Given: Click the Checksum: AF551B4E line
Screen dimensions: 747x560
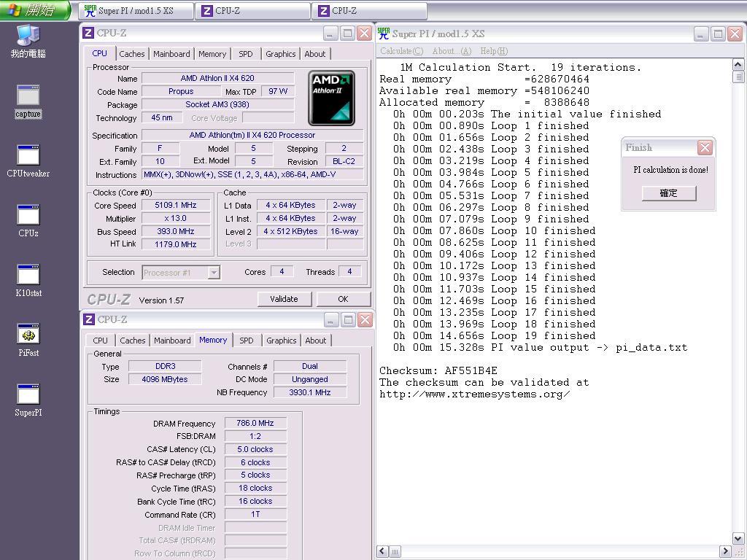Looking at the screenshot, I should click(438, 370).
